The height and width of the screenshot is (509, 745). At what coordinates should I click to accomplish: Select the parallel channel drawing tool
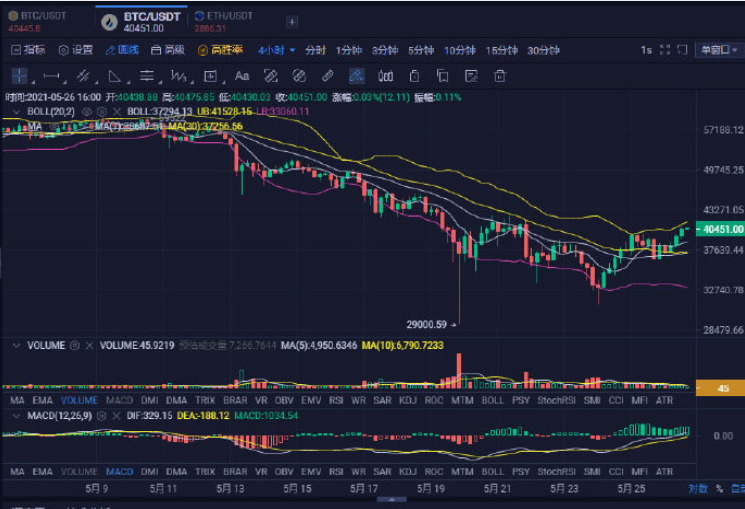tap(84, 76)
